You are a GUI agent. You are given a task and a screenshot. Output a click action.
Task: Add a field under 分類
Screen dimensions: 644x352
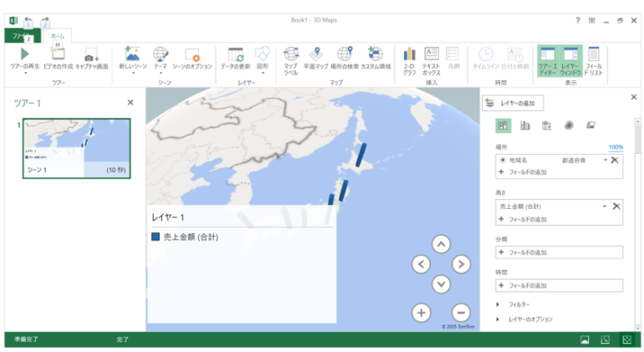point(559,253)
